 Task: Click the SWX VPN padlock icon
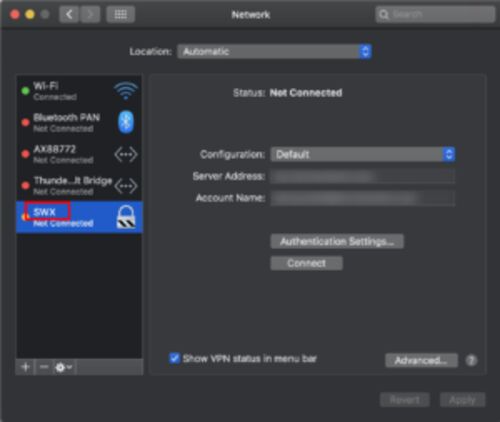(x=126, y=217)
